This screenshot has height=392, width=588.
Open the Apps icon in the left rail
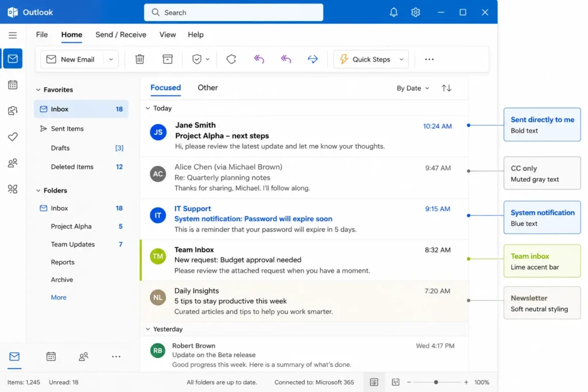(x=13, y=189)
